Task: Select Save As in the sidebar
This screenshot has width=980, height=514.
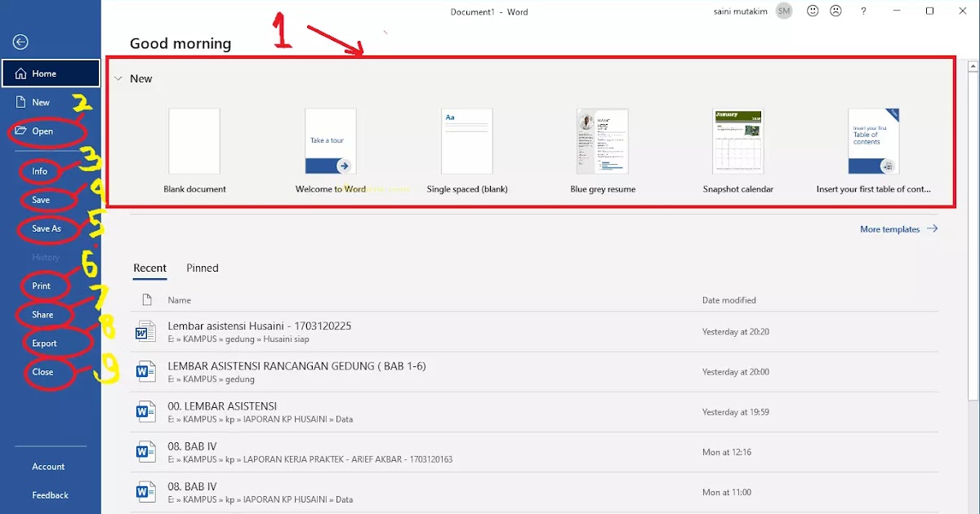Action: tap(47, 228)
